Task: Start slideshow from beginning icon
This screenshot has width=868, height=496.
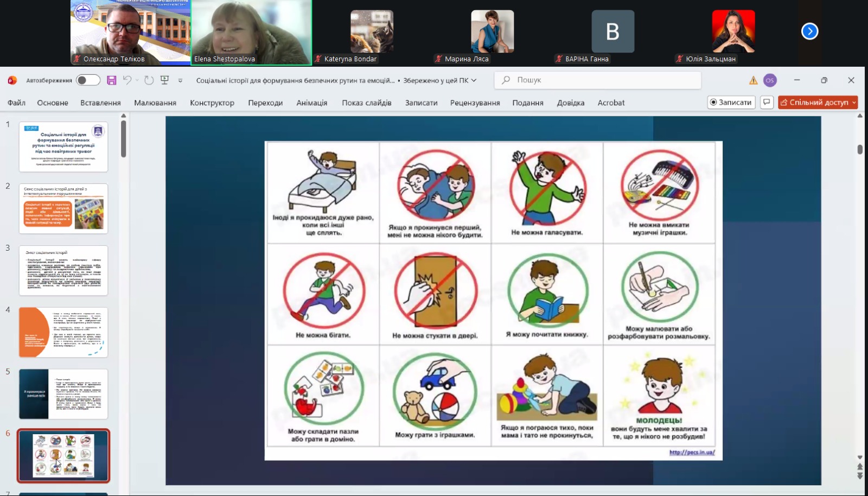Action: point(165,80)
